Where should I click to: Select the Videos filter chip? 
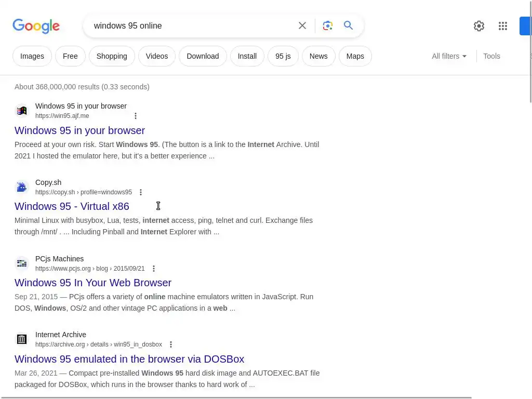(x=157, y=56)
